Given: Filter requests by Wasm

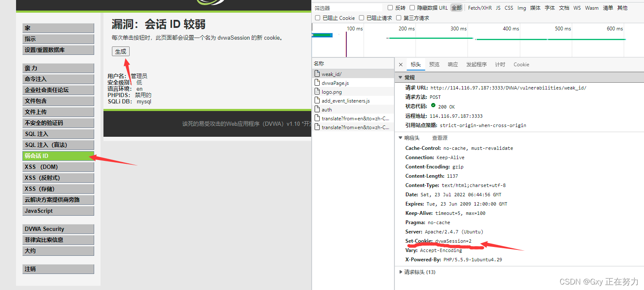Looking at the screenshot, I should click(592, 8).
